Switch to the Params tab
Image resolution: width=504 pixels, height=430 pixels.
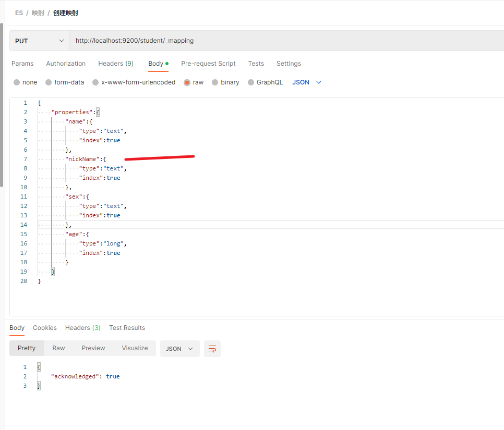[x=22, y=64]
